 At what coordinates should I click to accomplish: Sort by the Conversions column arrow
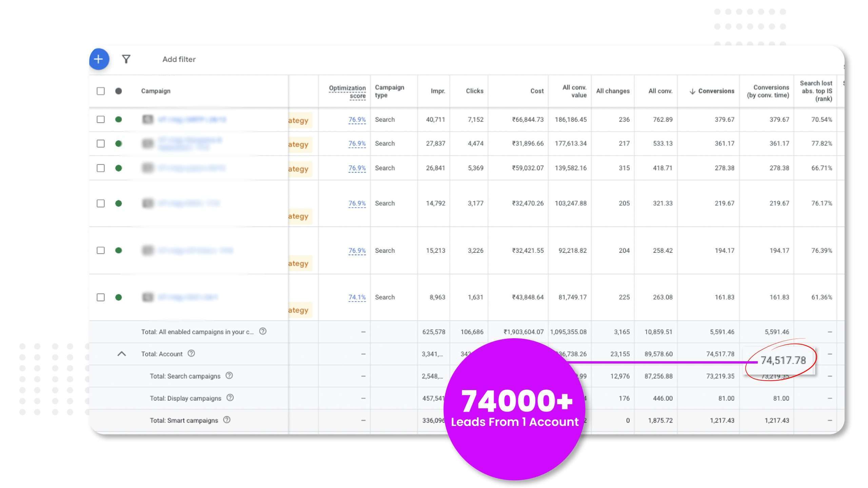click(692, 91)
